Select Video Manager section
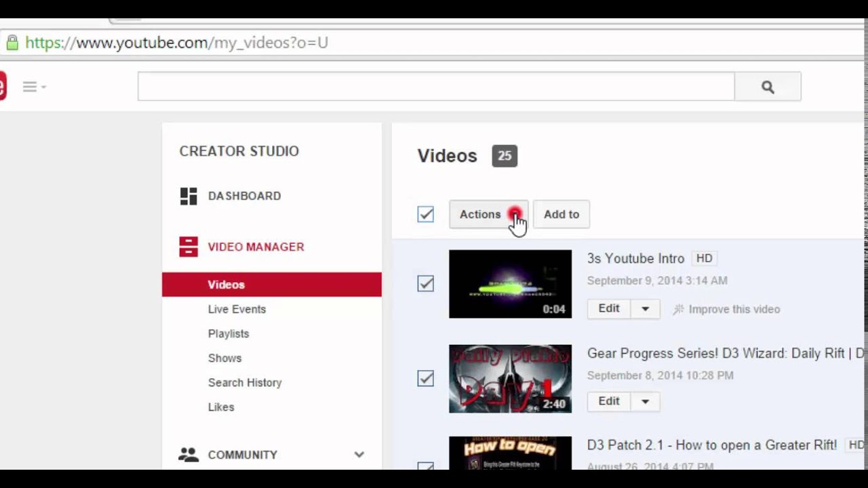This screenshot has height=488, width=868. [x=256, y=247]
